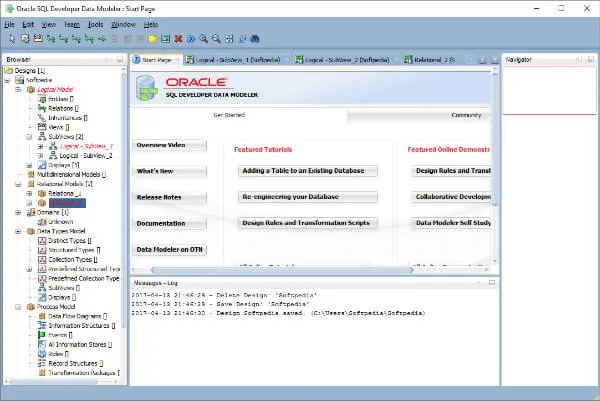This screenshot has height=401, width=600.
Task: Open the Release Notes button
Action: [169, 197]
